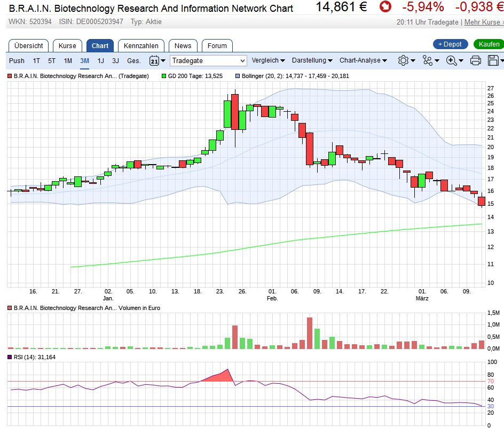504x434 pixels.
Task: Click the share network icon
Action: click(x=428, y=60)
